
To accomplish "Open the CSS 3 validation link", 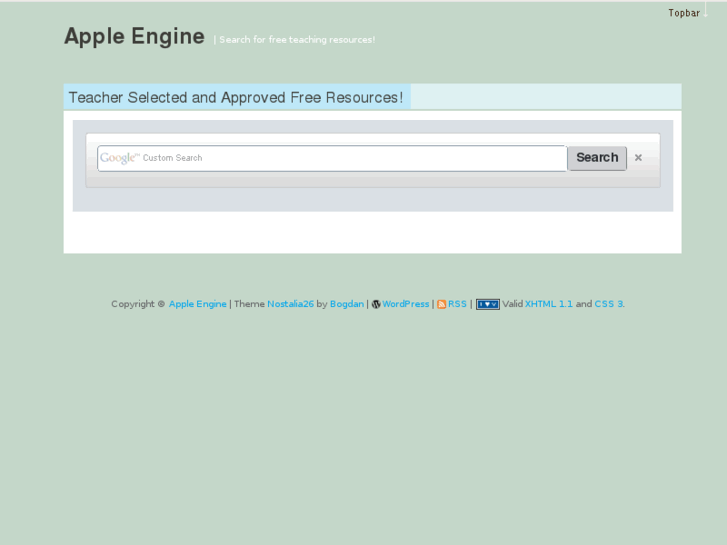I will point(609,304).
